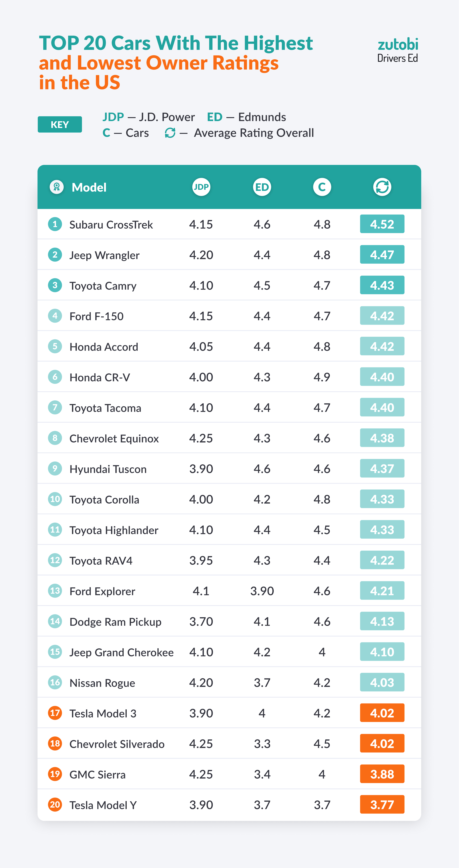Click the ED column header icon
This screenshot has height=868, width=459.
point(262,187)
